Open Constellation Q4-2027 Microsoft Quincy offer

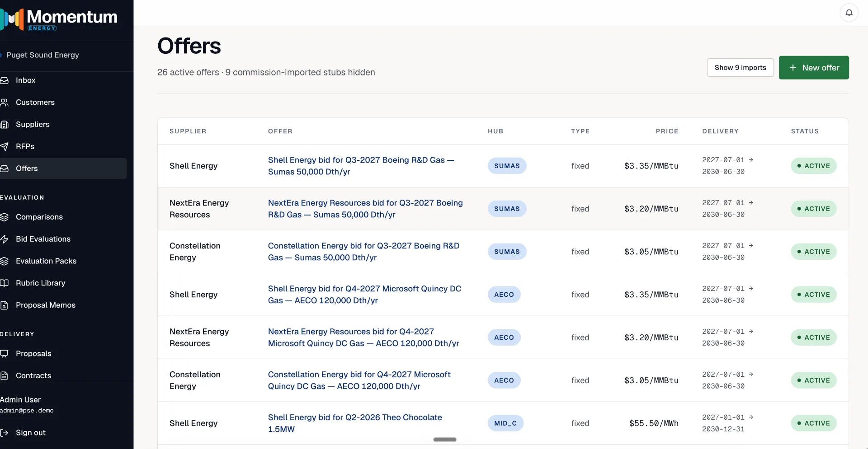(x=359, y=380)
